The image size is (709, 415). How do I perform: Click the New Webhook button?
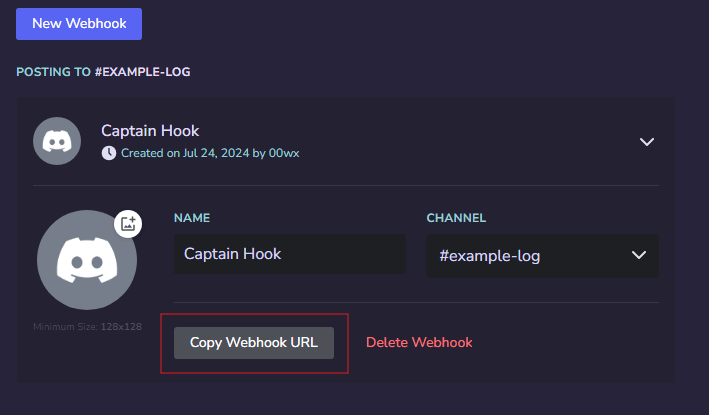tap(79, 24)
